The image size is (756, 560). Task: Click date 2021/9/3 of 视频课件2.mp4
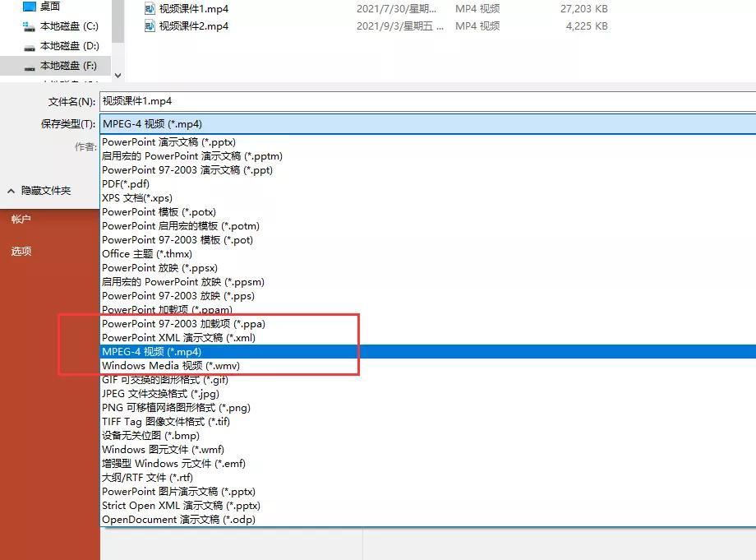(399, 26)
